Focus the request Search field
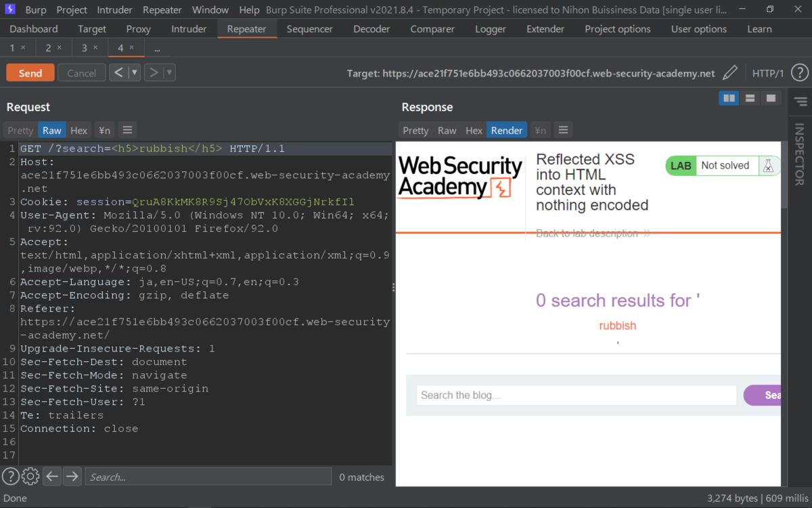The image size is (812, 508). point(208,477)
